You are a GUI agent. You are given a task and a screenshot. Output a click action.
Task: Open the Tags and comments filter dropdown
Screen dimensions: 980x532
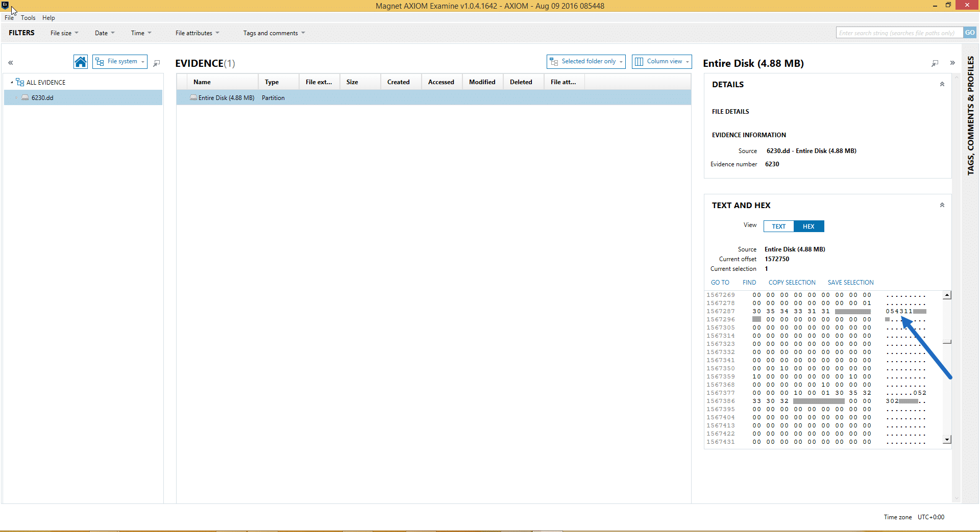274,33
